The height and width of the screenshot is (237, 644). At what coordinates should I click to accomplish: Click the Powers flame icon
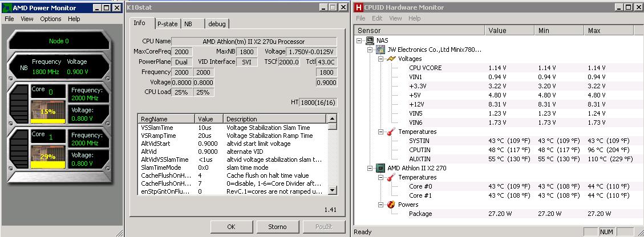[x=392, y=204]
